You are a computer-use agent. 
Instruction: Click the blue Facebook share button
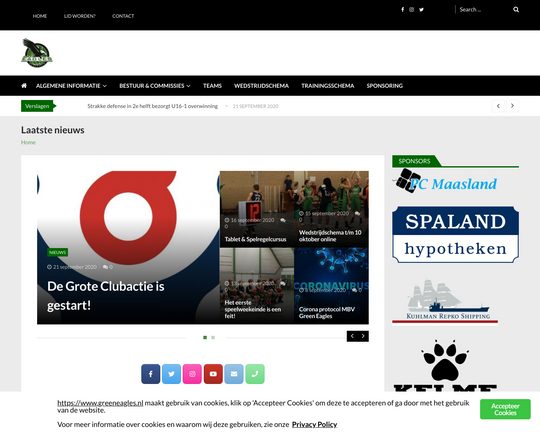pyautogui.click(x=150, y=374)
